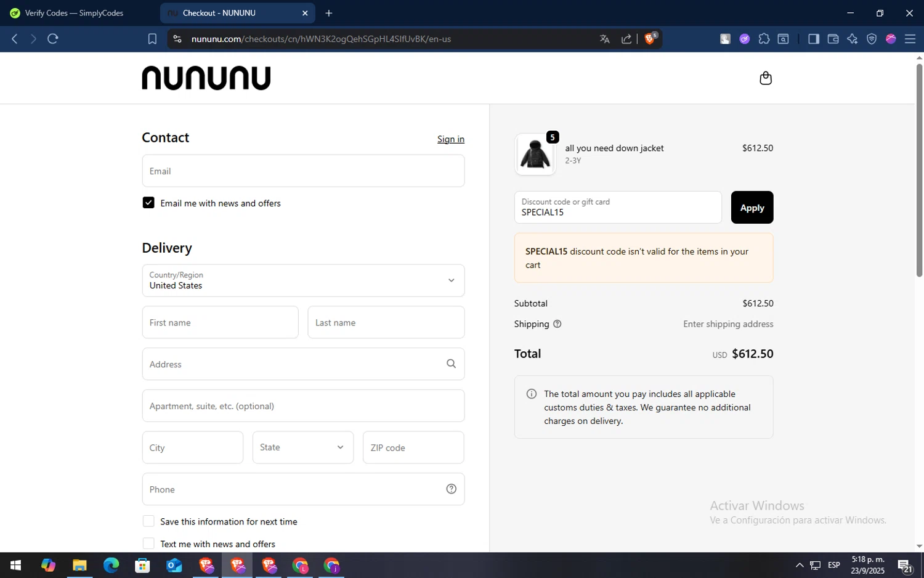The height and width of the screenshot is (578, 924).
Task: Open Microsoft Store from the taskbar
Action: [142, 565]
